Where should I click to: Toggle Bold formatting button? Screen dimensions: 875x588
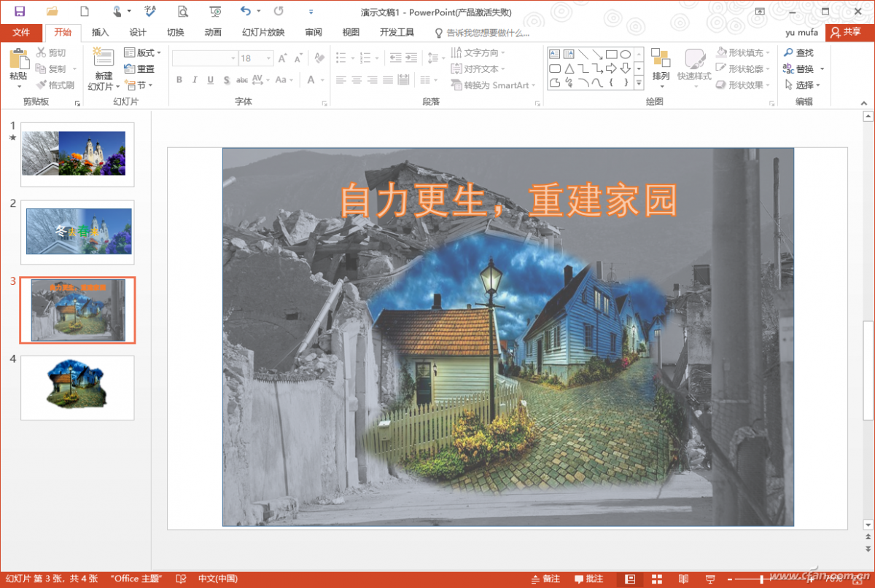pyautogui.click(x=179, y=80)
